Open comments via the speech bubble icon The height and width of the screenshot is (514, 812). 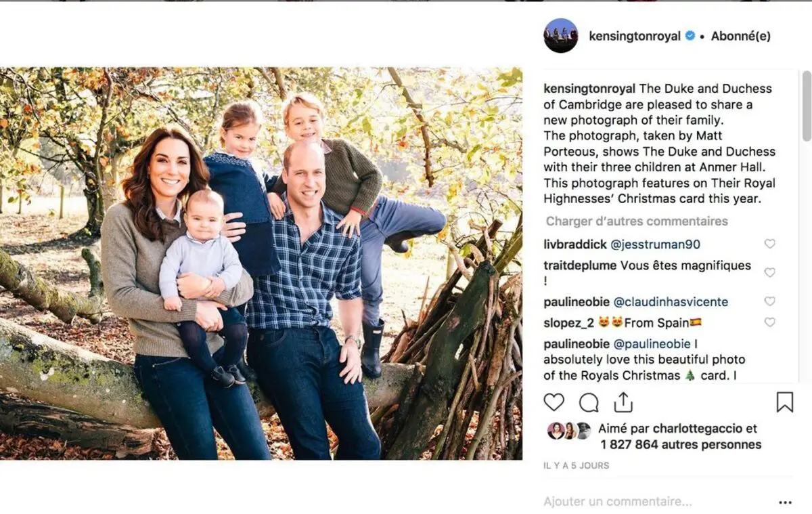coord(589,402)
